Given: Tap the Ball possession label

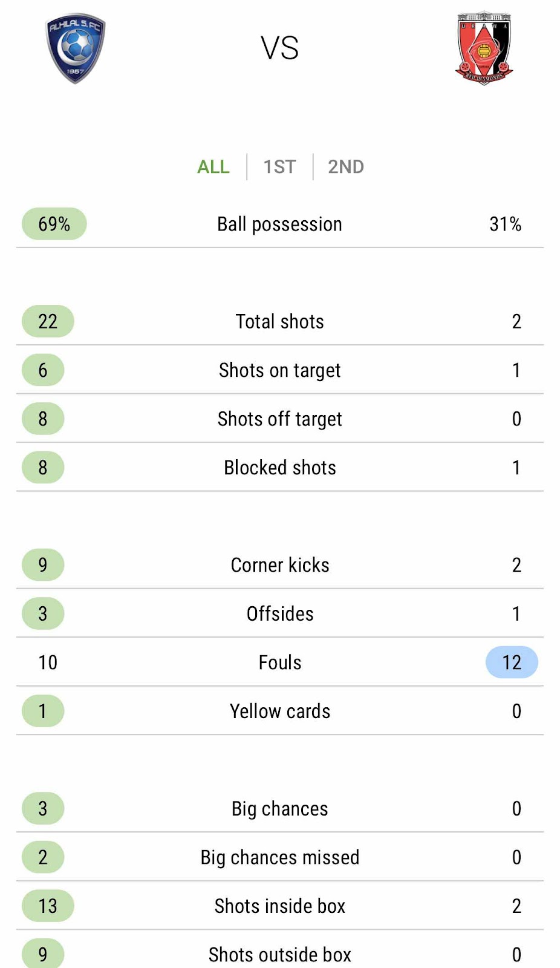Looking at the screenshot, I should point(280,224).
